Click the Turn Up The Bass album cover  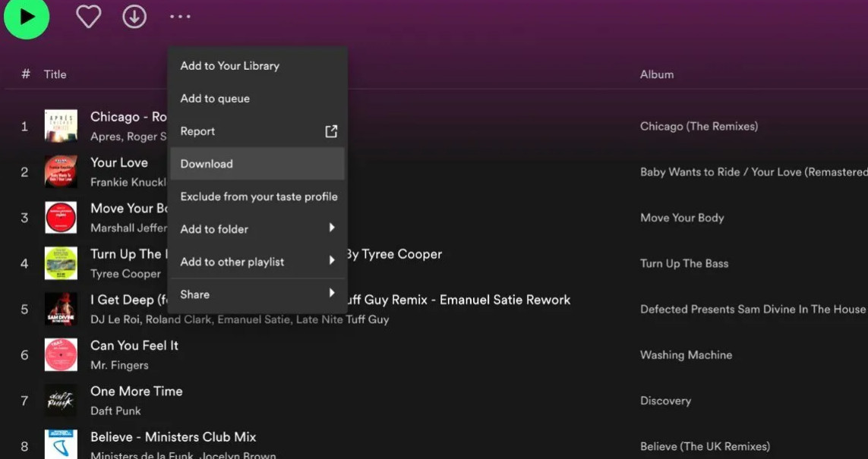pos(61,263)
